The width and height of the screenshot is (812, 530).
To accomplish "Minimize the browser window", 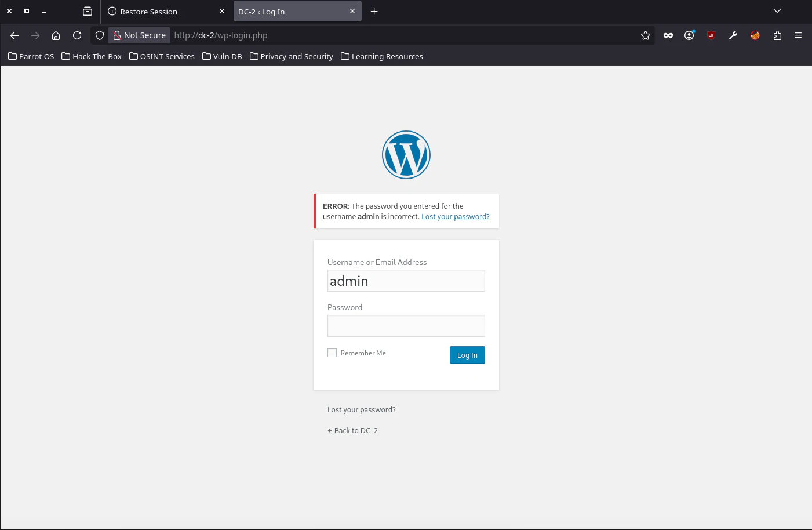I will (44, 11).
